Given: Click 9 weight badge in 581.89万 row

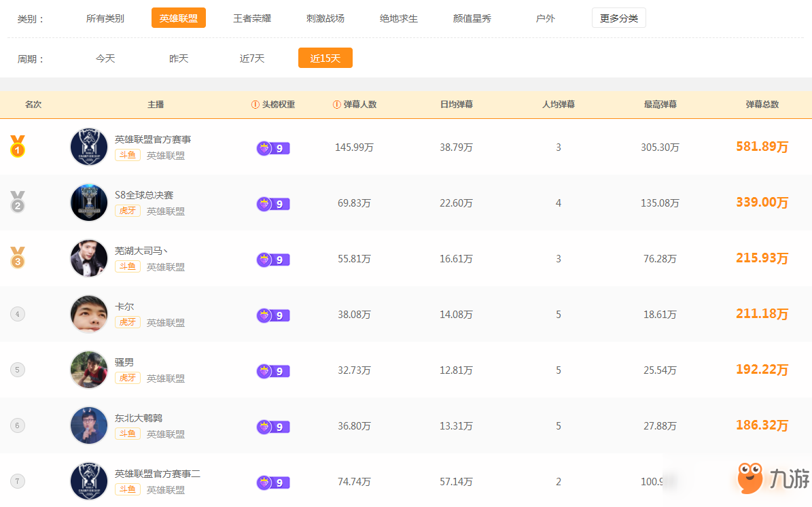Looking at the screenshot, I should tap(273, 149).
